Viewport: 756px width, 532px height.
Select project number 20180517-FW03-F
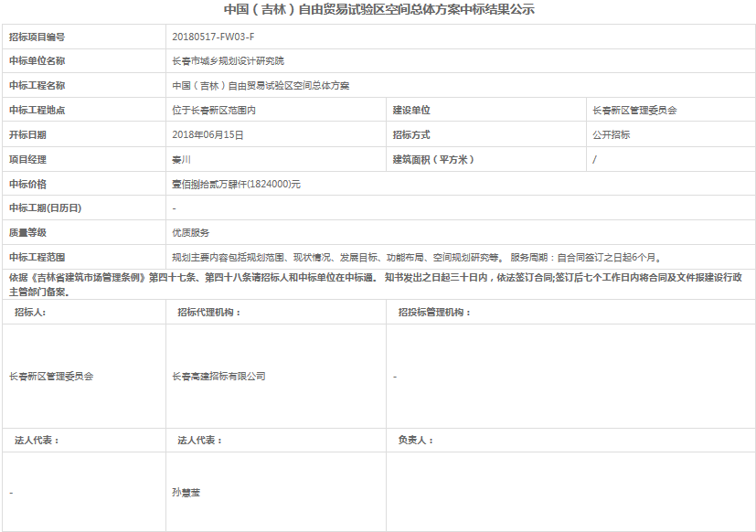pos(213,37)
